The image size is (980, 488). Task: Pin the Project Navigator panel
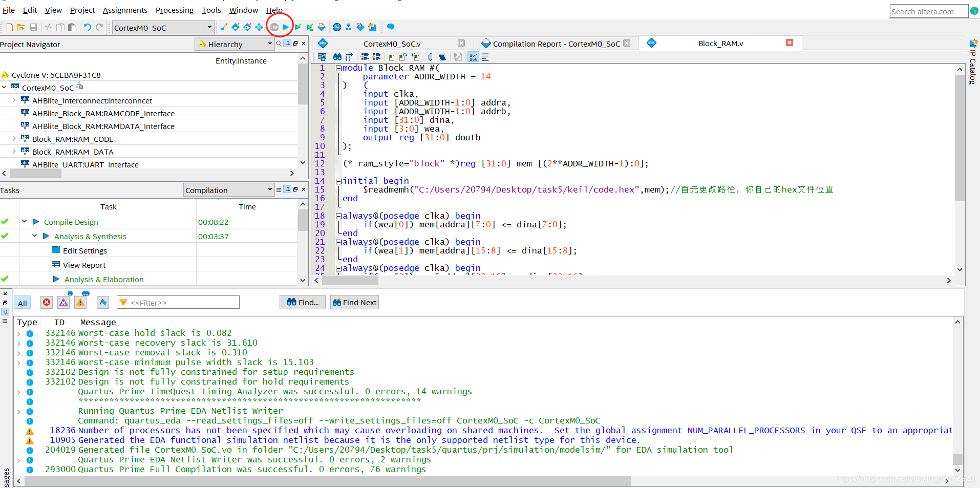(288, 44)
